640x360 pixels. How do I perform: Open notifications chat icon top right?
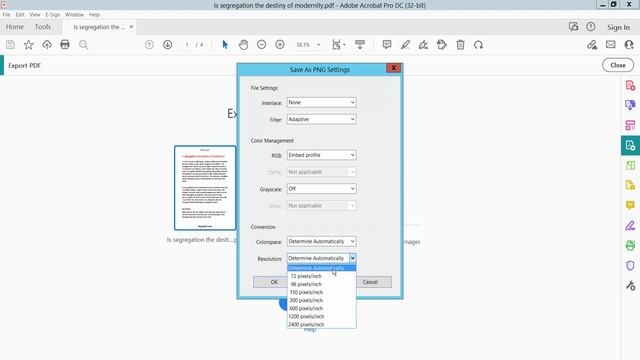(x=573, y=27)
